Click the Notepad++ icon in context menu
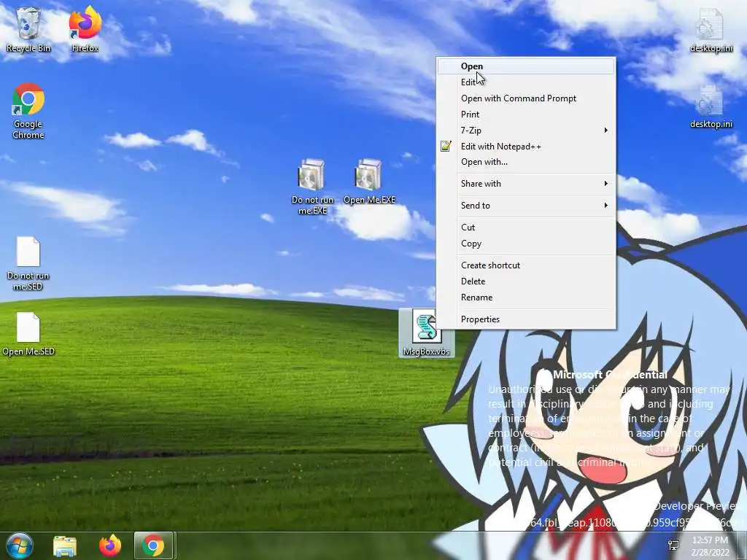The width and height of the screenshot is (747, 560). coord(446,146)
